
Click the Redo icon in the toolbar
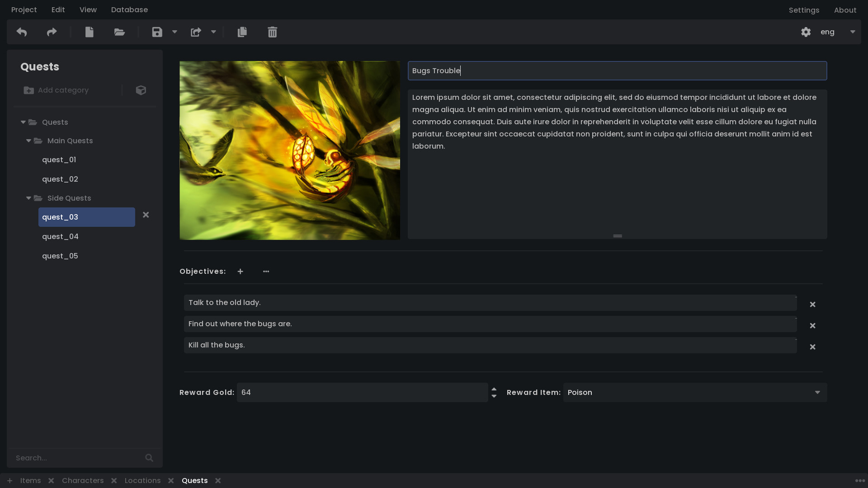click(x=51, y=32)
